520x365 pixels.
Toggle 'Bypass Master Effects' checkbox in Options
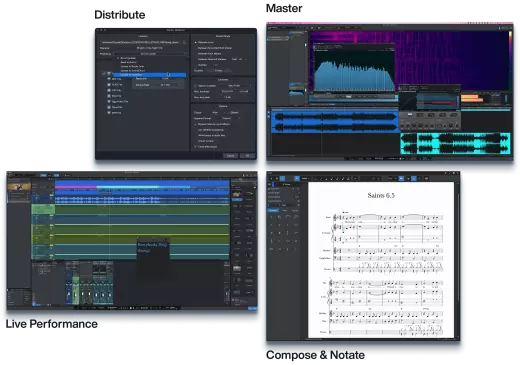[196, 124]
